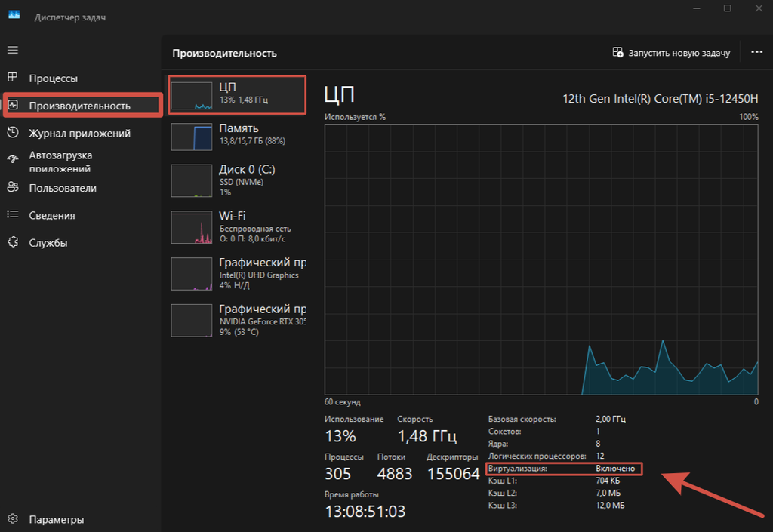The height and width of the screenshot is (532, 773).
Task: Open Службы section
Action: (48, 243)
